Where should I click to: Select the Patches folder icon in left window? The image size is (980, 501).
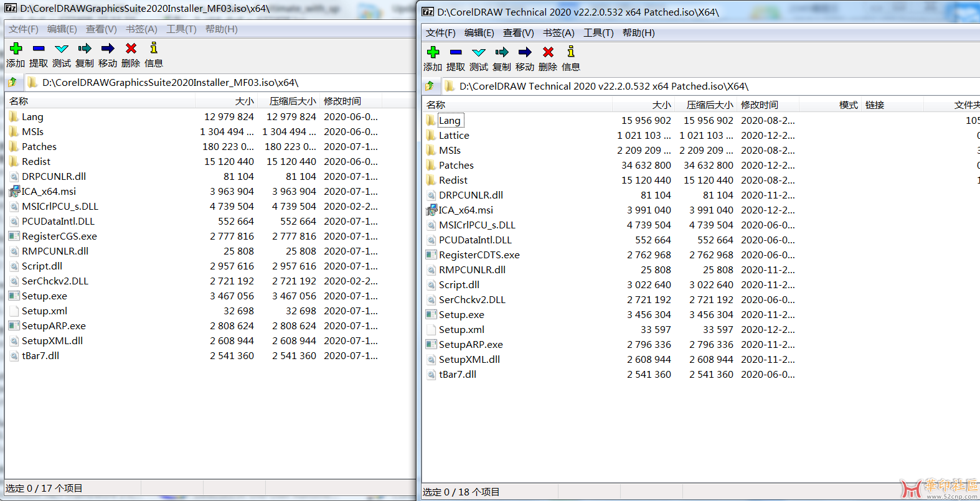14,146
